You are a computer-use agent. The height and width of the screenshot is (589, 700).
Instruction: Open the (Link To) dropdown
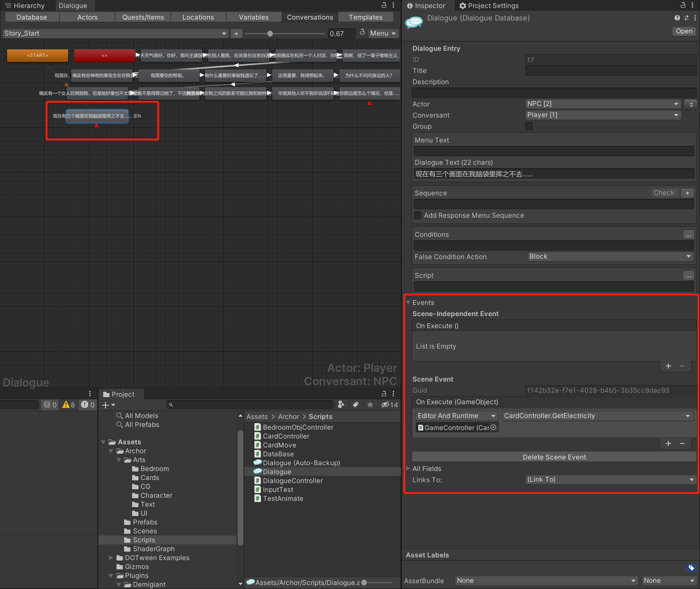pos(611,479)
